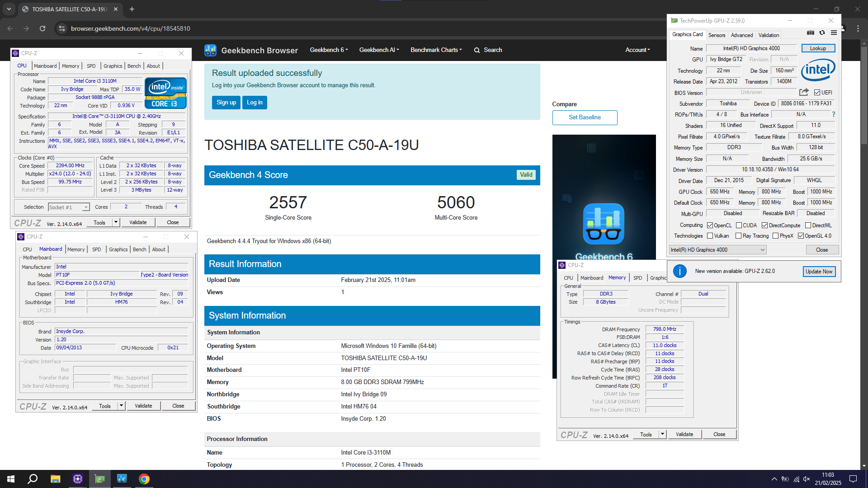The image size is (868, 488).
Task: Click Validate in the CPU-Z Memory window
Action: tap(684, 434)
